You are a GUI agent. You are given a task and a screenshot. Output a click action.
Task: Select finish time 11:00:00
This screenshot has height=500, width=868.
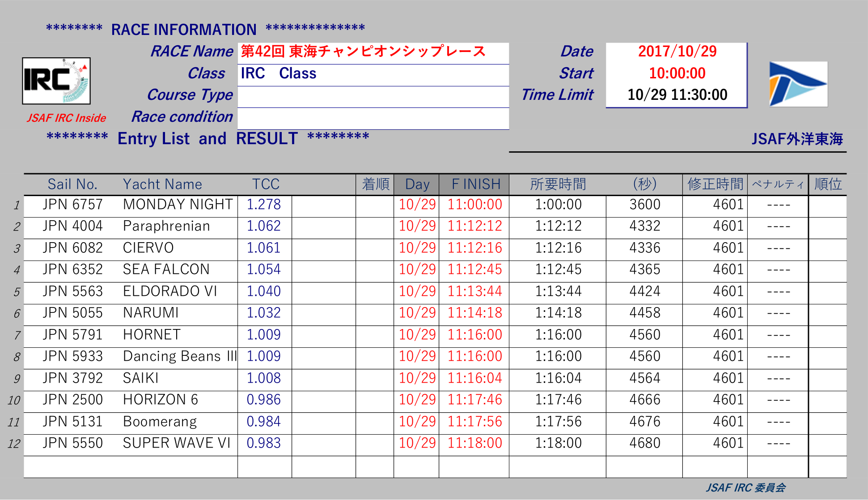pos(475,205)
